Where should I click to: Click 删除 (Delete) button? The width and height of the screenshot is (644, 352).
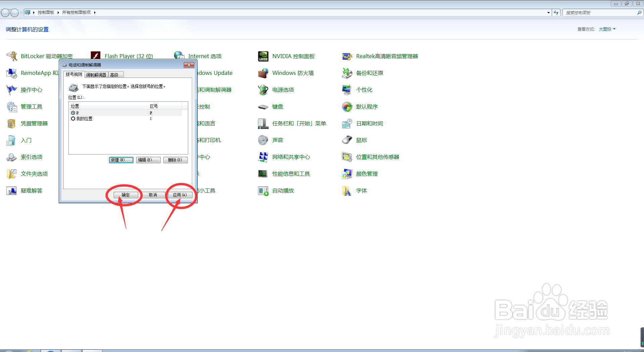click(x=175, y=160)
